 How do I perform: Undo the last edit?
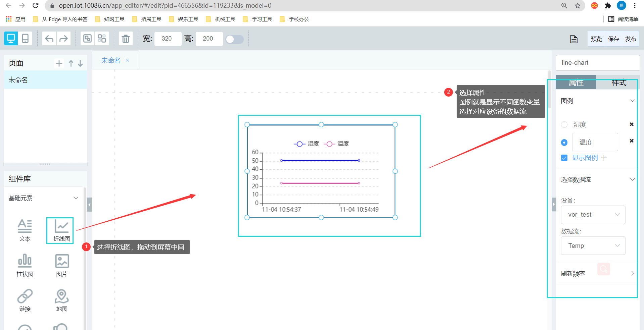pos(49,39)
